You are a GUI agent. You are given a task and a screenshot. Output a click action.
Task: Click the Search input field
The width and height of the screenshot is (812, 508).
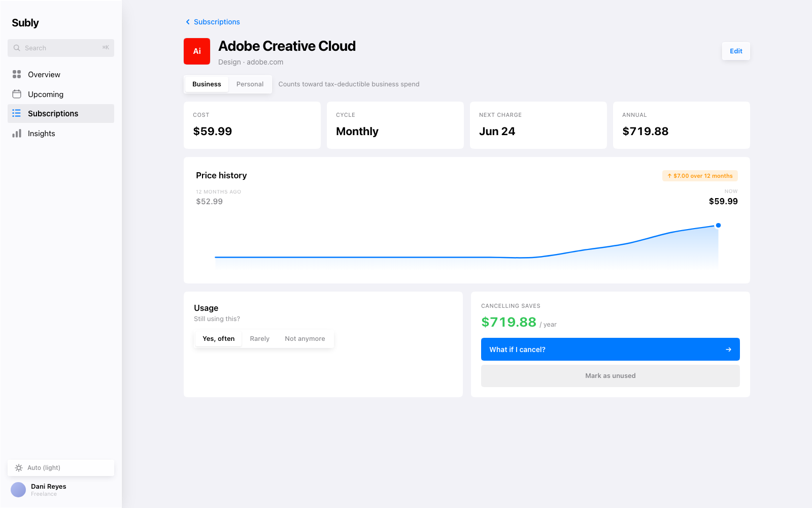[61, 48]
